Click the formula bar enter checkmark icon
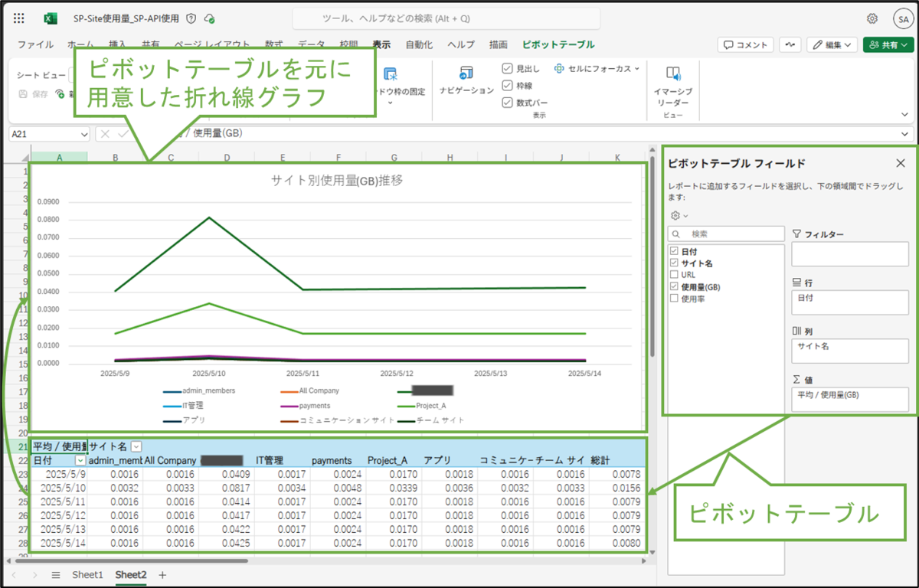The height and width of the screenshot is (588, 919). 122,133
